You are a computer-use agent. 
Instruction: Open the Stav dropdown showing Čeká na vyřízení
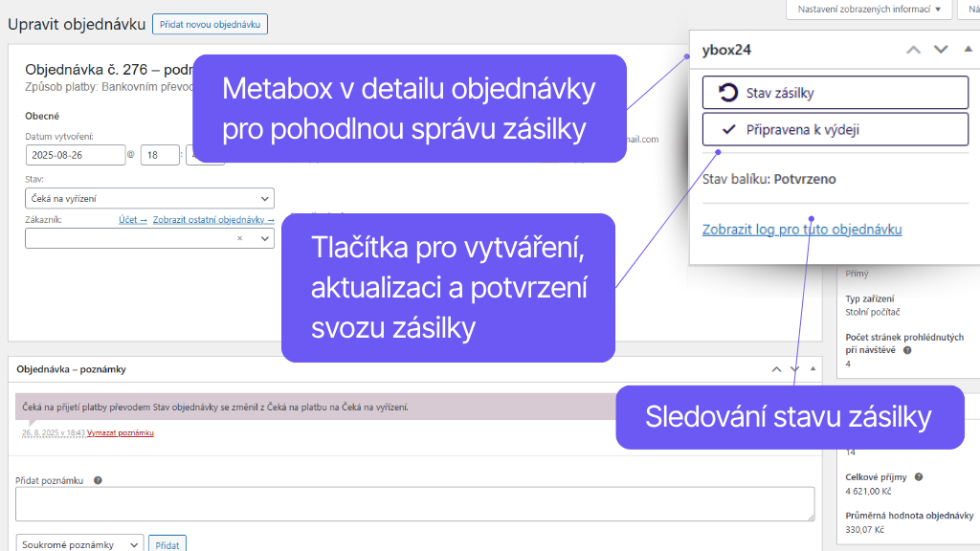[149, 198]
